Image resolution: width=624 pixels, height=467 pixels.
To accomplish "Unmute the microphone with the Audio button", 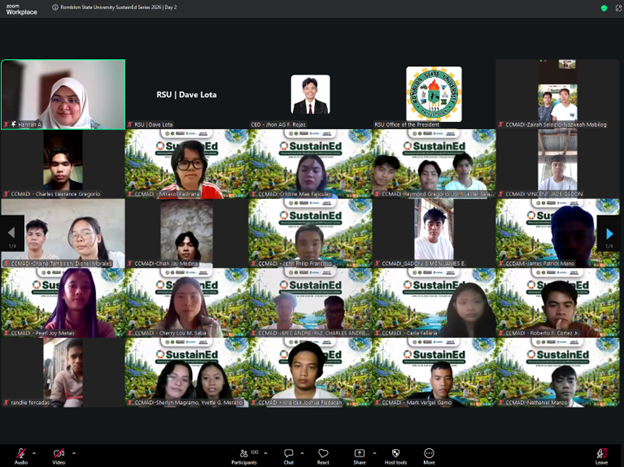I will [21, 453].
